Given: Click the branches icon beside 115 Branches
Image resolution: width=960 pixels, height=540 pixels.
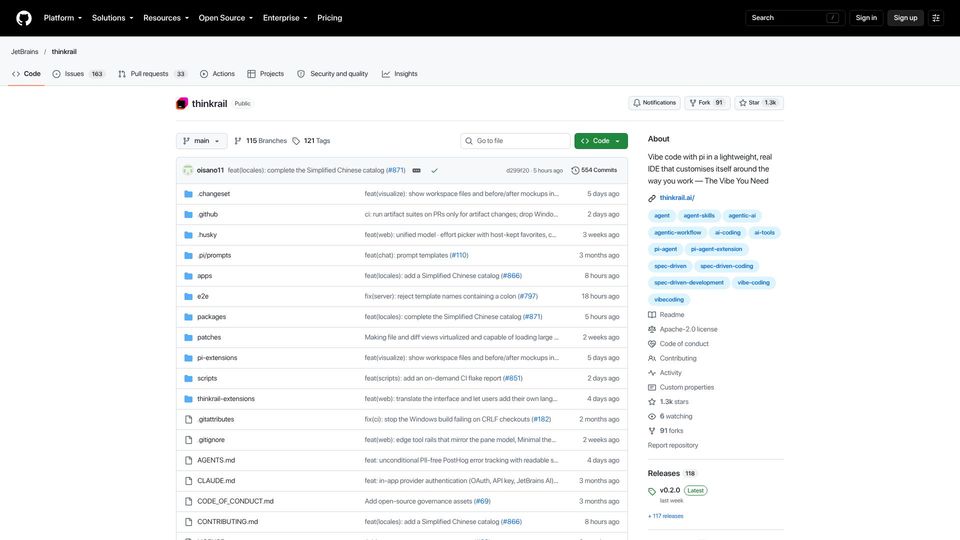Looking at the screenshot, I should 238,141.
